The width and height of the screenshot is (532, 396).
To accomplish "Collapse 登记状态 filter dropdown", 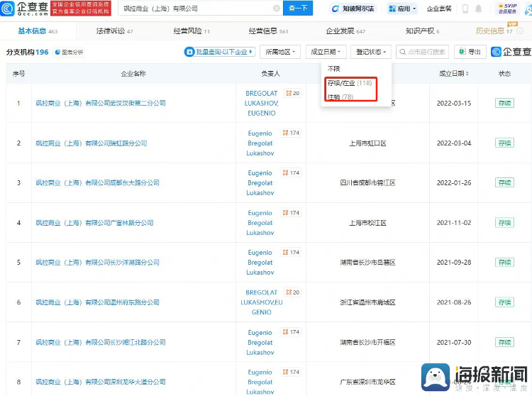I will pyautogui.click(x=371, y=52).
